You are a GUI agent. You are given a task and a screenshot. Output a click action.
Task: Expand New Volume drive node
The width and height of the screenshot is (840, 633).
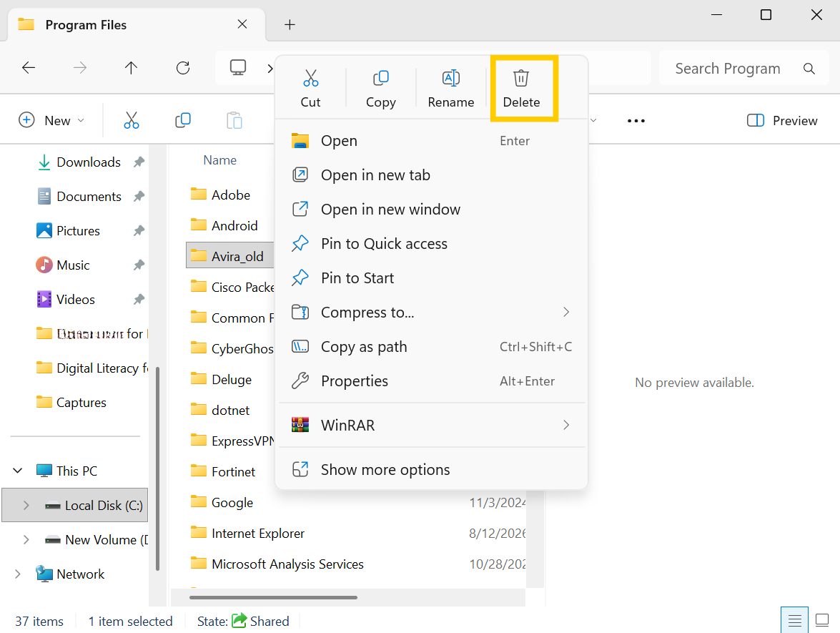26,540
